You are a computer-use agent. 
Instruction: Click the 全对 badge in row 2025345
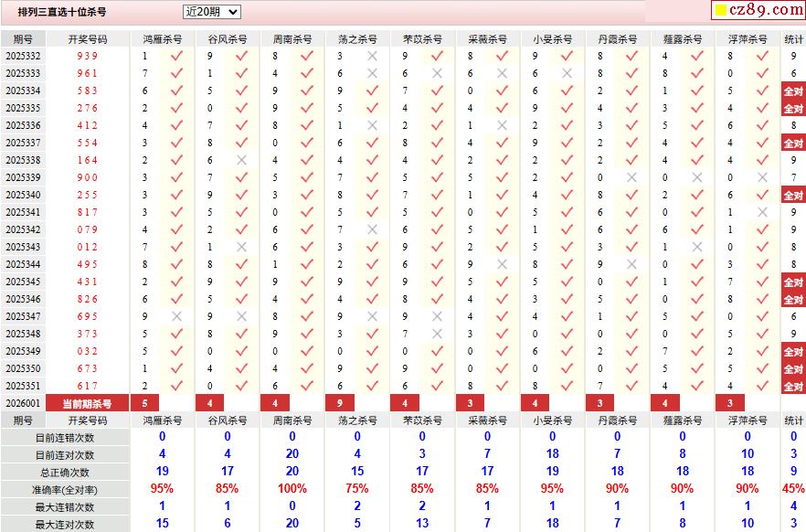point(793,282)
